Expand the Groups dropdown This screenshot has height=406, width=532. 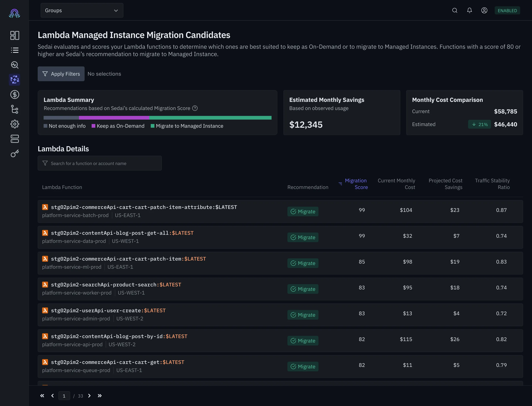(82, 10)
